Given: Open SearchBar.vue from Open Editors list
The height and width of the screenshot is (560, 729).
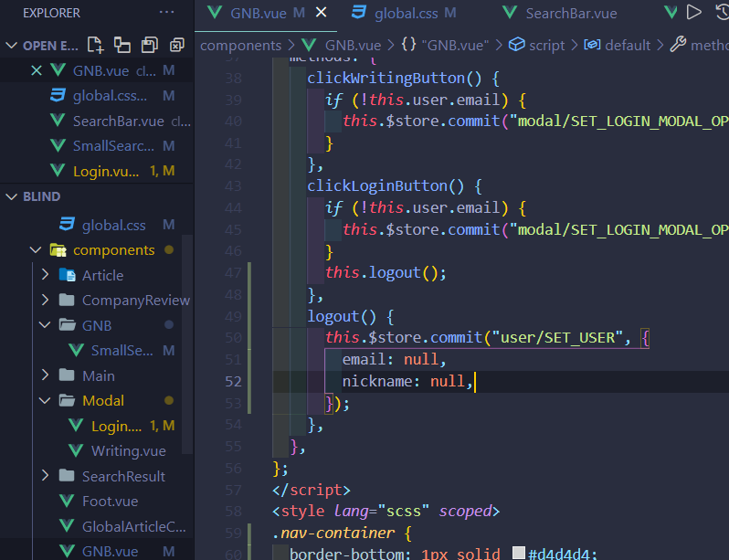Looking at the screenshot, I should (97, 121).
